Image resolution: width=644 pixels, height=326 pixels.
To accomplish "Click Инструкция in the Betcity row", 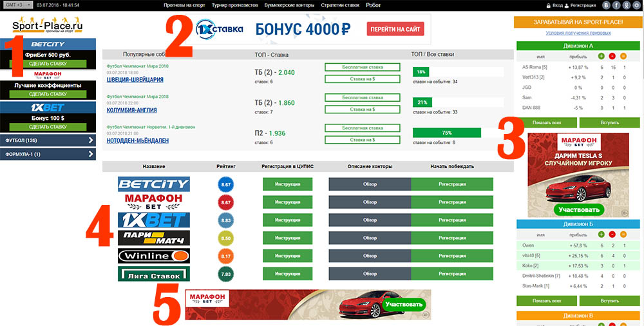I will click(x=287, y=184).
